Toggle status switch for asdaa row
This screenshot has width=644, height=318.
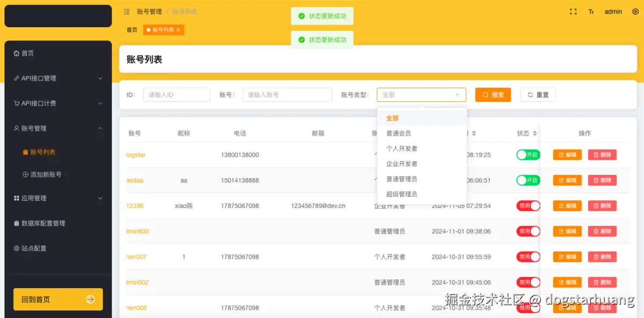[x=528, y=180]
